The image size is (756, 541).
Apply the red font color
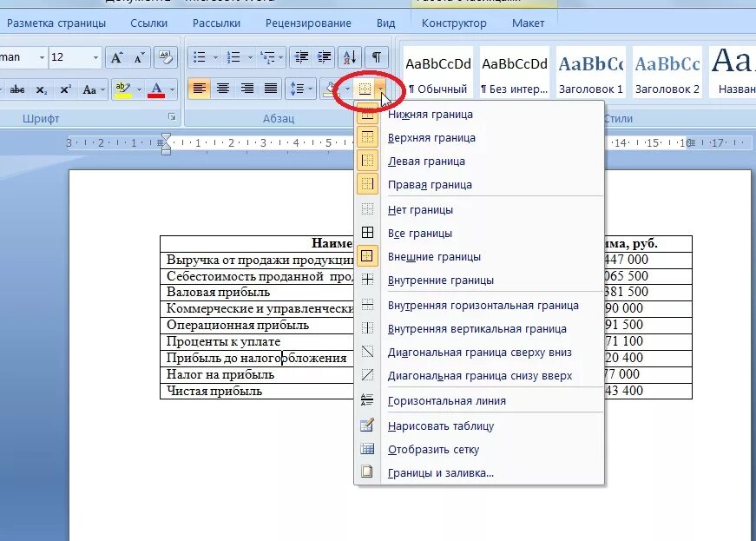point(156,89)
